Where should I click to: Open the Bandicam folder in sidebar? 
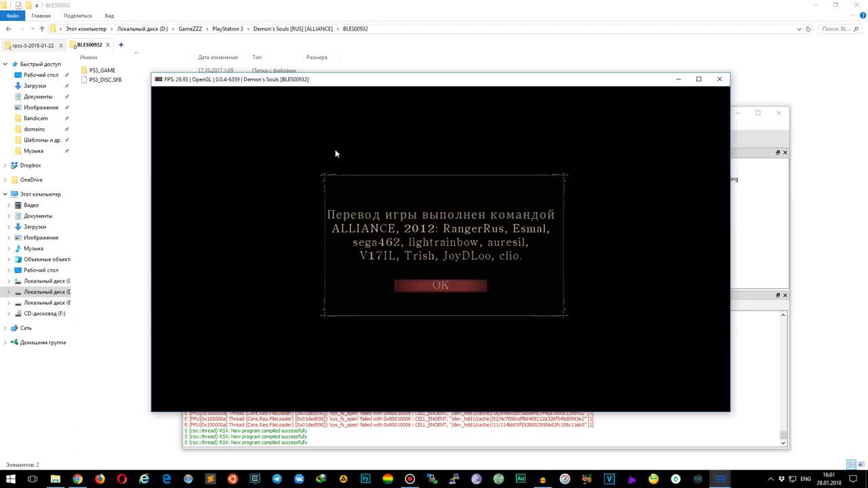tap(35, 119)
